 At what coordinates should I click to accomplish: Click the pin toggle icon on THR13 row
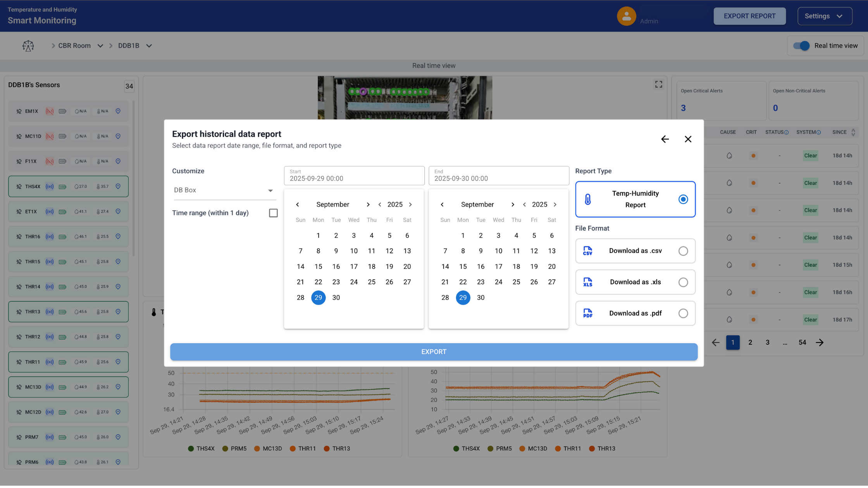19,312
